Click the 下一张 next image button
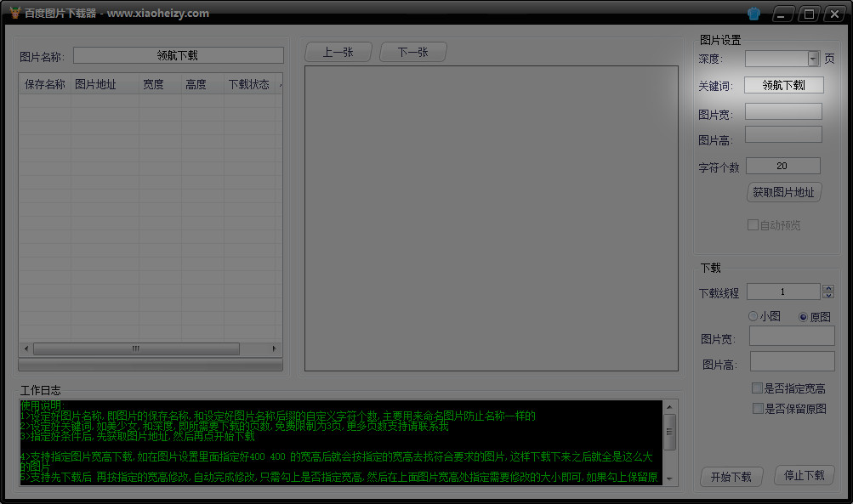853x504 pixels. (413, 52)
